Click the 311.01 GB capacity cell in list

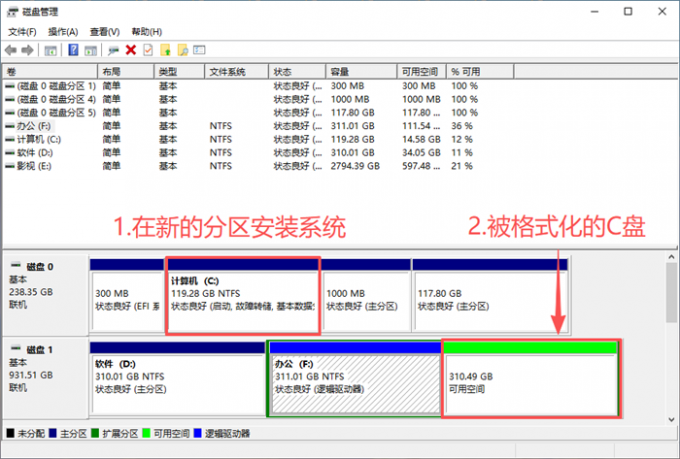[353, 126]
